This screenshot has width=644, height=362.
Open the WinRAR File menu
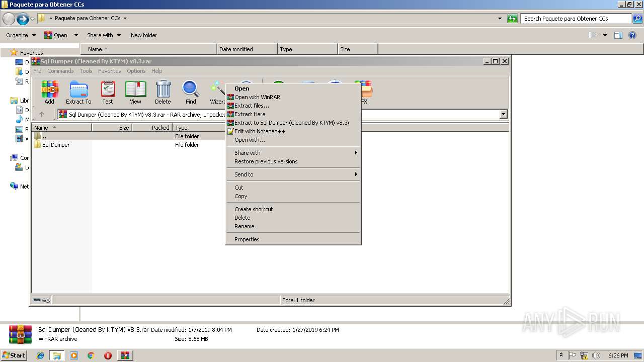(37, 71)
